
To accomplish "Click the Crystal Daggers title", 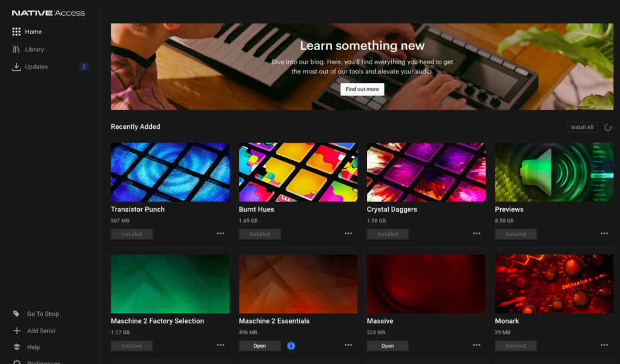I will tap(392, 209).
